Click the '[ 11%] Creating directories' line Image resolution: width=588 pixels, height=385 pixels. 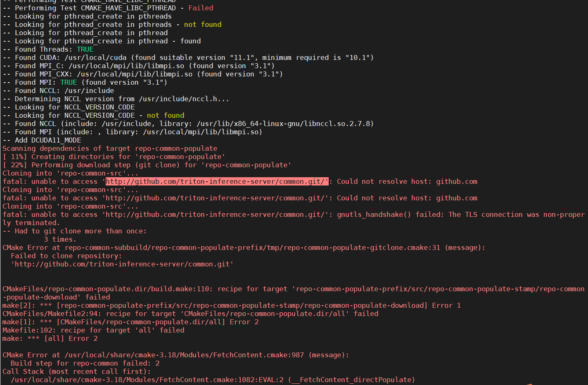pyautogui.click(x=114, y=157)
